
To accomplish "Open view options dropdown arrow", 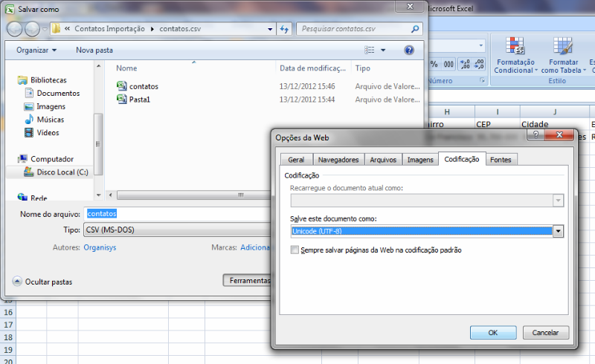I will click(x=383, y=50).
